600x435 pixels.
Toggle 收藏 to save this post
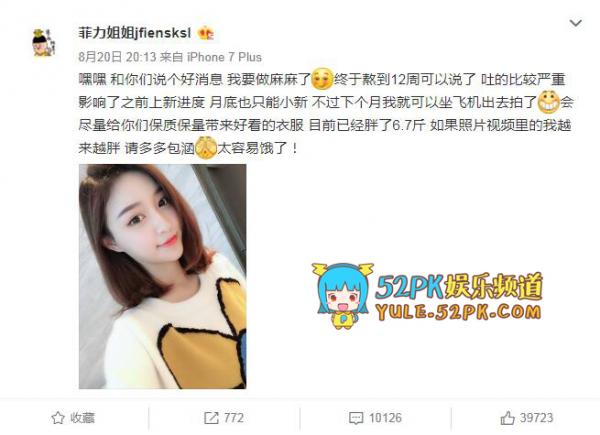[x=73, y=418]
